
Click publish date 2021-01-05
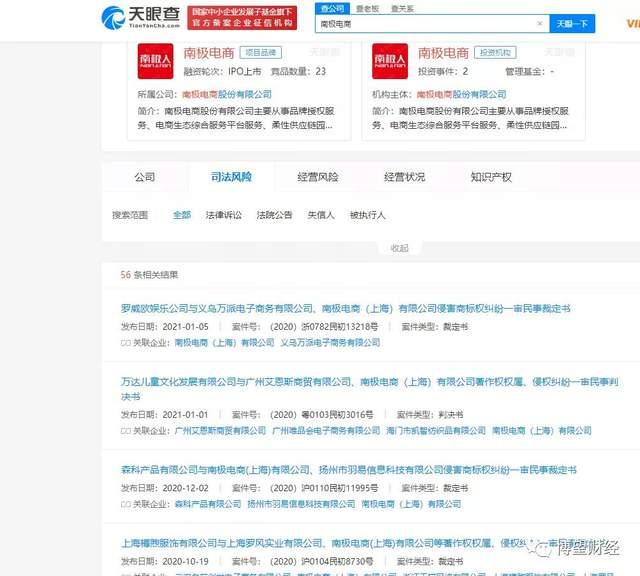pyautogui.click(x=185, y=327)
